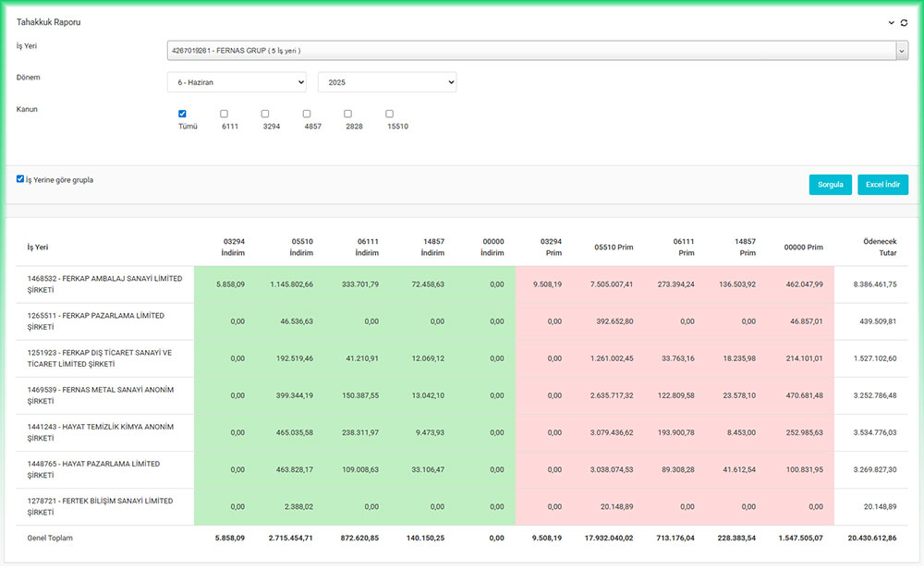Uncheck the Tümü kanun checkbox
This screenshot has height=569, width=924.
point(182,114)
